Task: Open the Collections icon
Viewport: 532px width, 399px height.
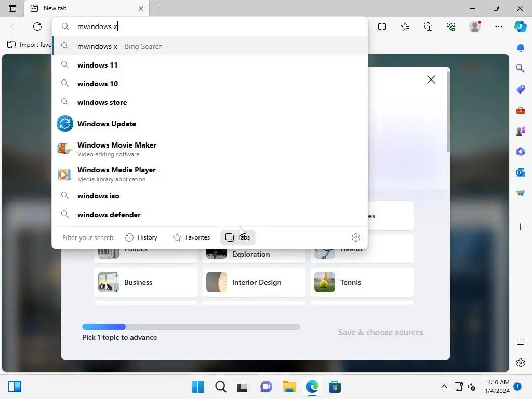Action: pos(428,26)
